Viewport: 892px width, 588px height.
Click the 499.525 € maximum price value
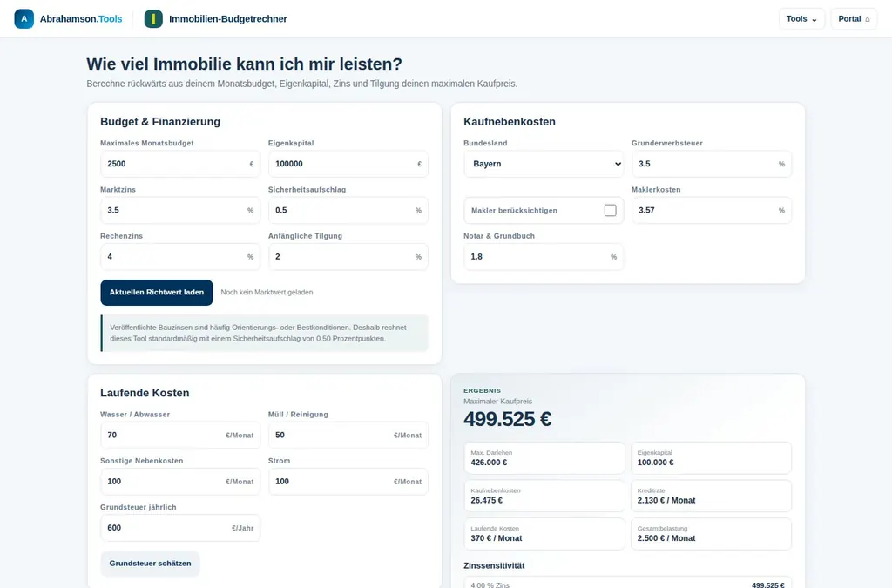[508, 419]
